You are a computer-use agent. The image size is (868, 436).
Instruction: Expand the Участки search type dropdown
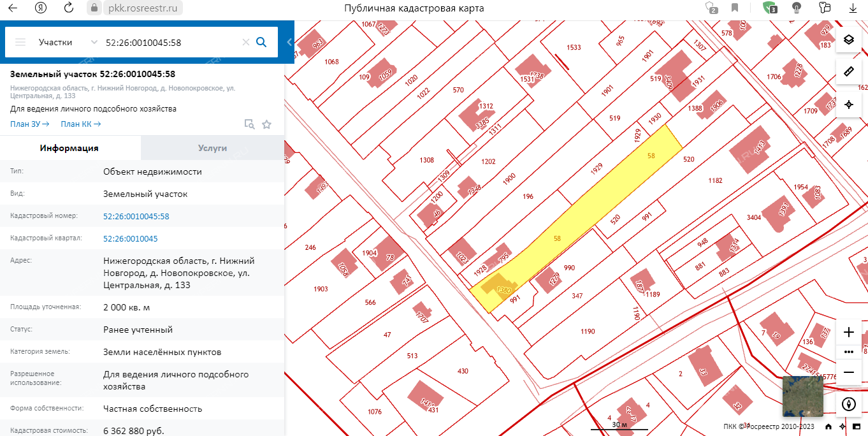pyautogui.click(x=94, y=42)
